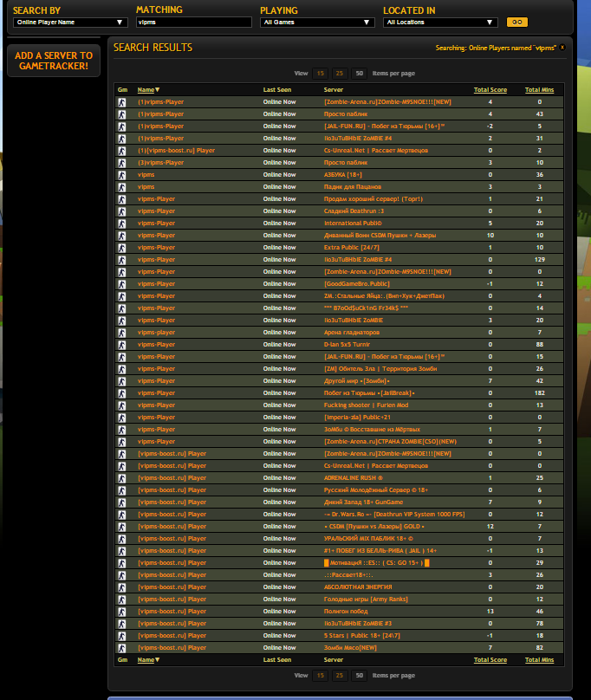The width and height of the screenshot is (591, 700).
Task: Click game icon in Extra Public [24/7] row
Action: click(121, 248)
